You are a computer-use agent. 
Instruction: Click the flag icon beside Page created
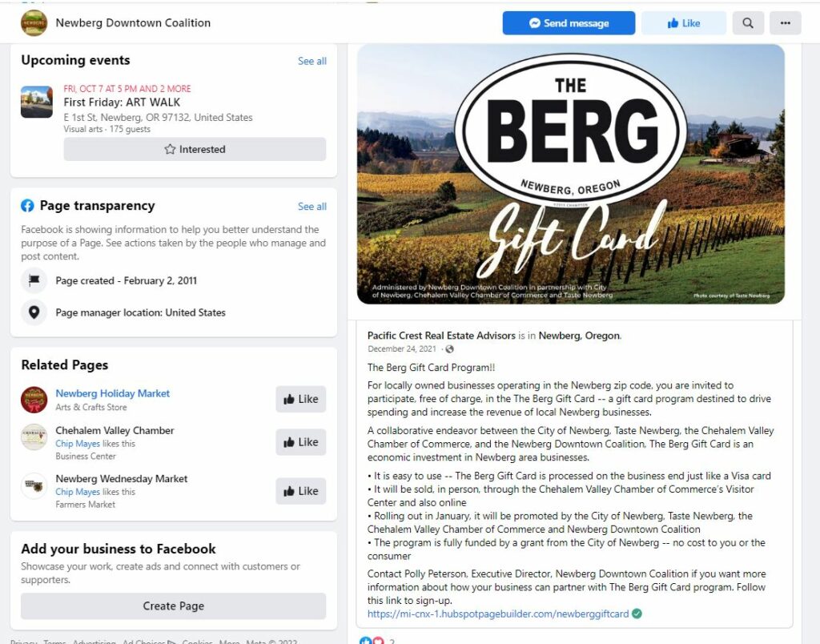(34, 280)
